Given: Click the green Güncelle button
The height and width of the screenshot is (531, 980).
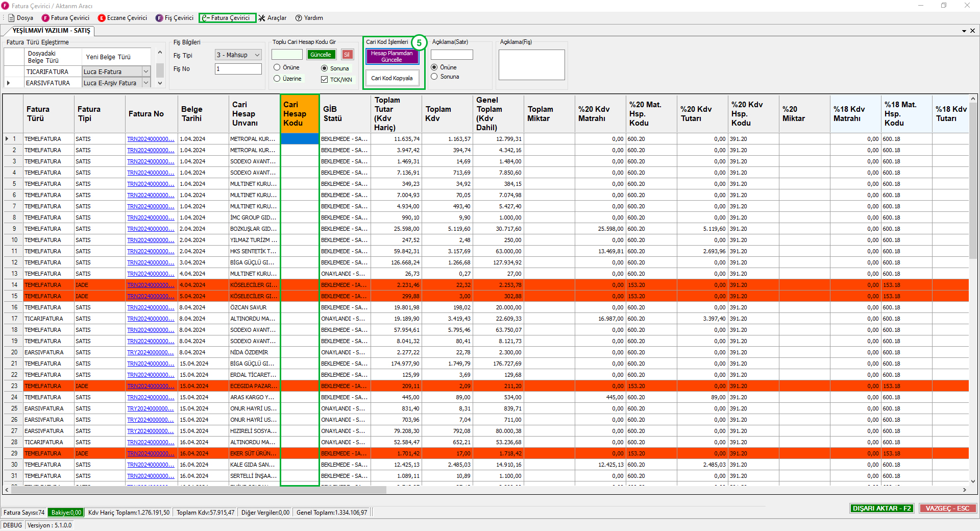Looking at the screenshot, I should coord(321,55).
